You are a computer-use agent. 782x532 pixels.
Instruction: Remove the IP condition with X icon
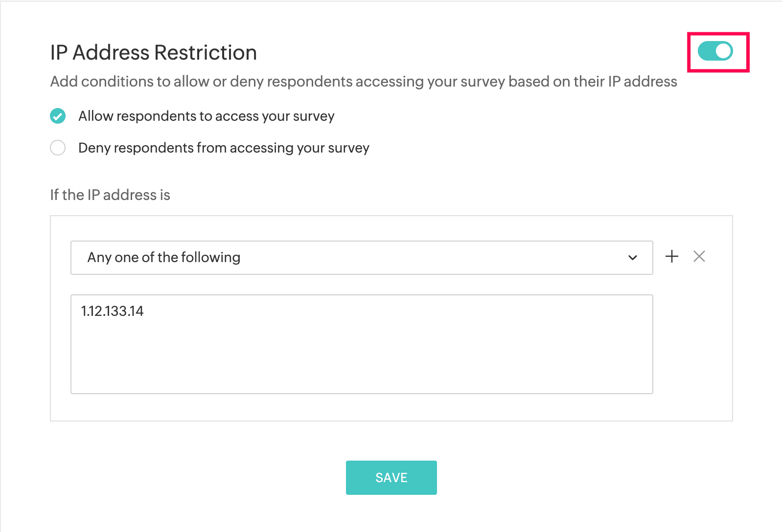[x=699, y=256]
